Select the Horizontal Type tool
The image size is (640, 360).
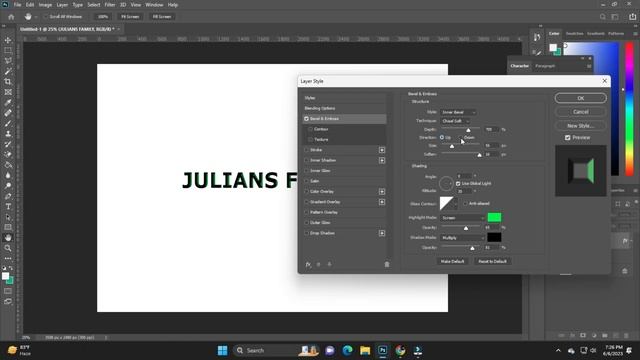pyautogui.click(x=8, y=207)
